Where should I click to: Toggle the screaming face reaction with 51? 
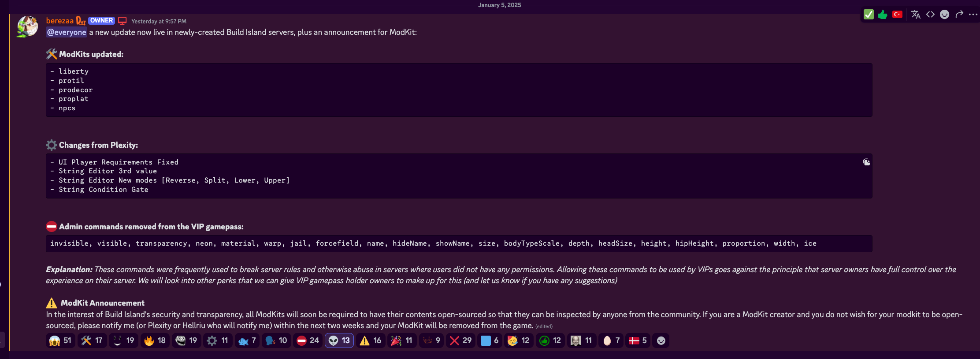tap(60, 340)
